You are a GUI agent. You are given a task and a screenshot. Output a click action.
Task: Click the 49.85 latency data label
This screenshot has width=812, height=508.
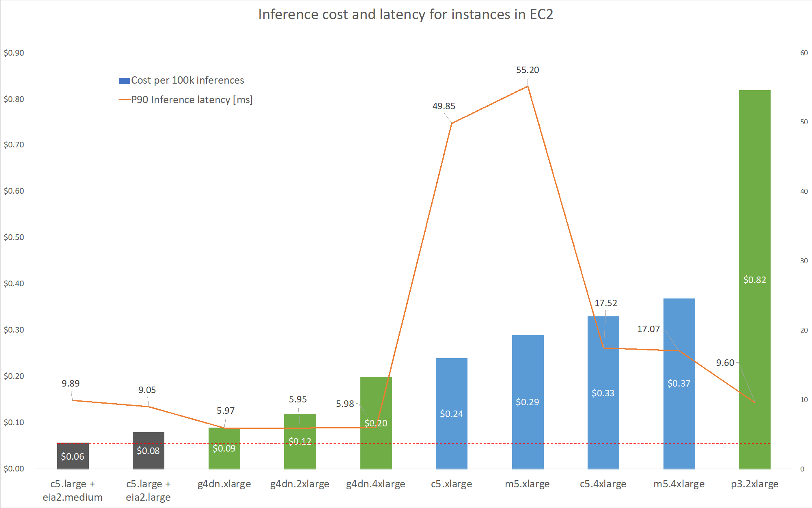[444, 106]
